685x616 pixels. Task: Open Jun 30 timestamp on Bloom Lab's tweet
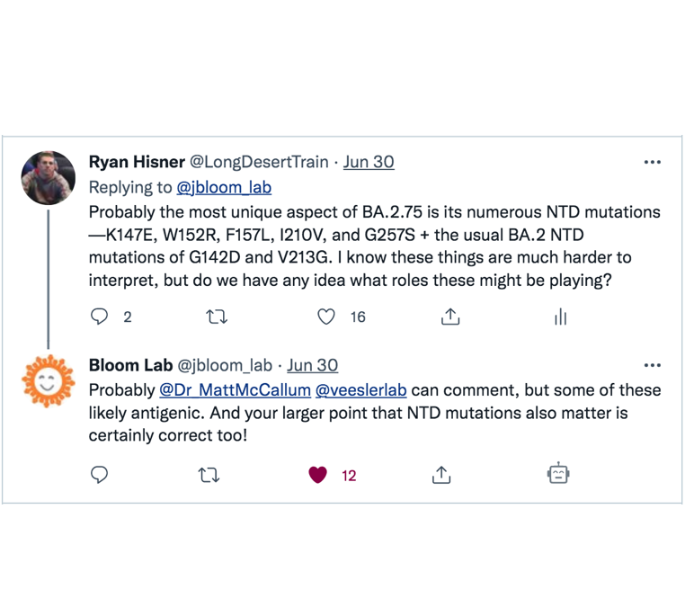312,365
